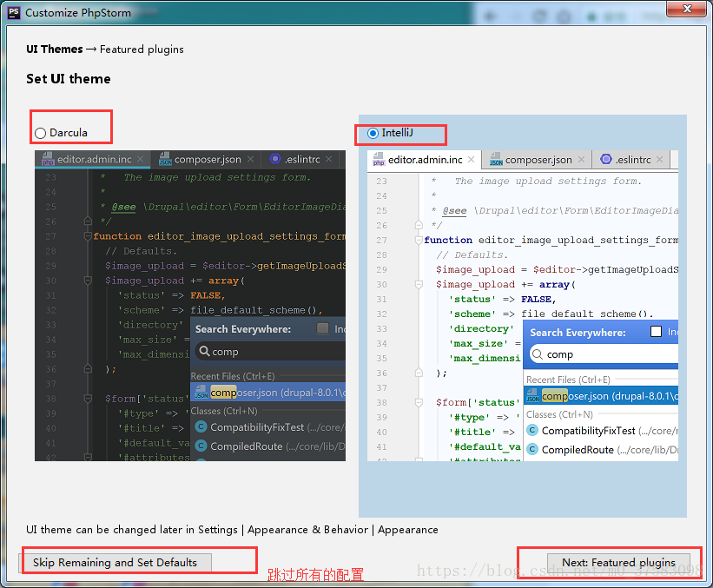Click Next: Featured plugins button
This screenshot has height=588, width=713.
point(618,563)
